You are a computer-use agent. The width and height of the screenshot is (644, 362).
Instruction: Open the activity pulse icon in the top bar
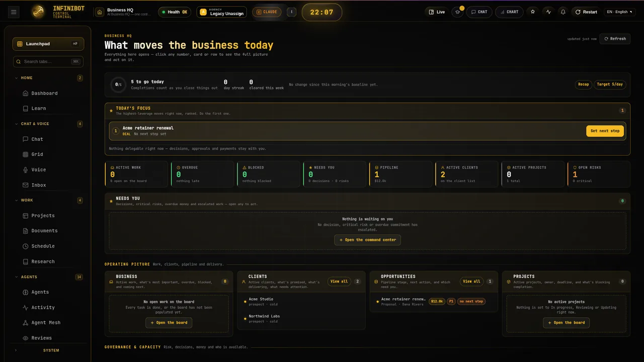click(548, 12)
